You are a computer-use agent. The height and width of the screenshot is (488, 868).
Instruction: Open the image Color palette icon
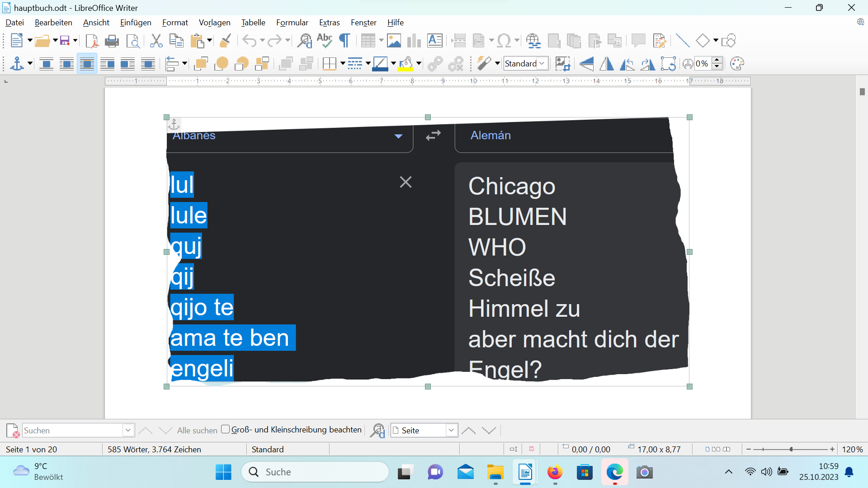point(737,64)
